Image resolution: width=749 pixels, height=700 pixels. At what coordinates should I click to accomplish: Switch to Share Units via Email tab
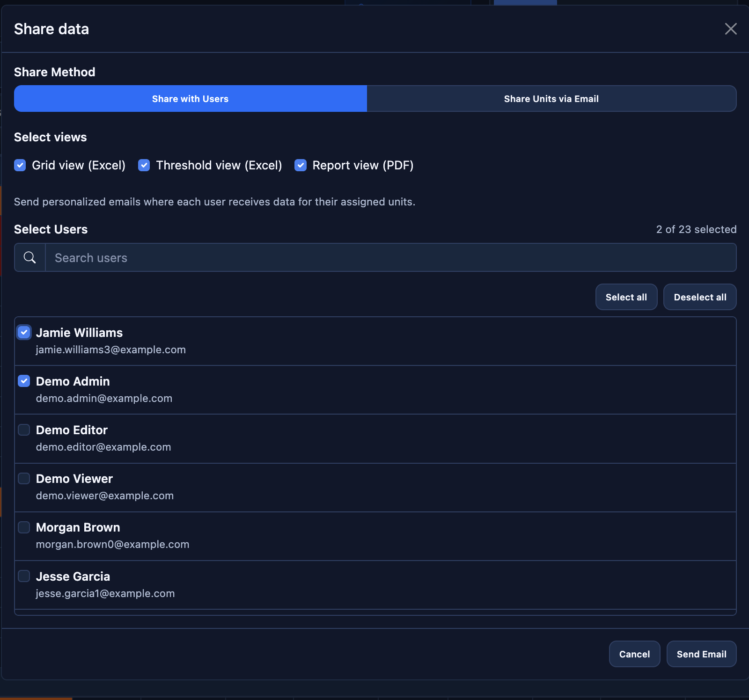tap(551, 99)
